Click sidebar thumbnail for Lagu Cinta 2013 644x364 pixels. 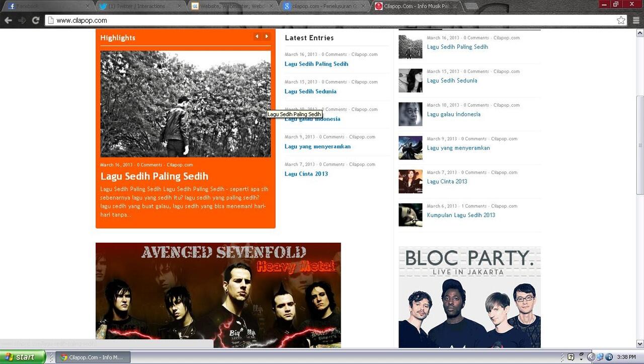411,181
